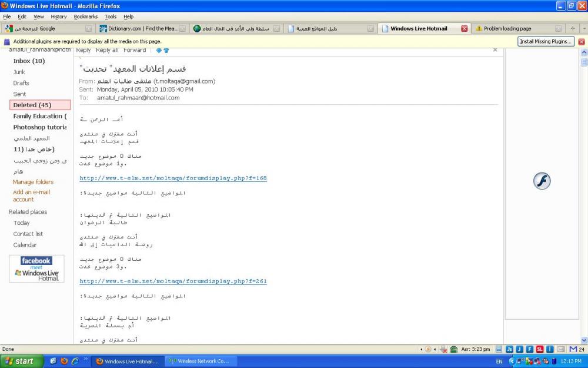Toggle the red 'SL' Silverlight status bar icon
This screenshot has width=588, height=368.
click(539, 349)
